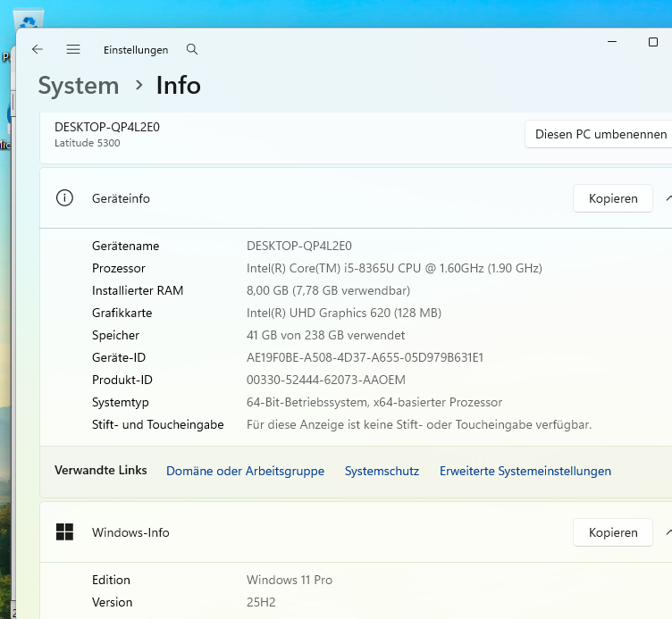Viewport: 672px width, 619px height.
Task: Select Intel UHD Graphics 620 value
Action: (x=344, y=313)
